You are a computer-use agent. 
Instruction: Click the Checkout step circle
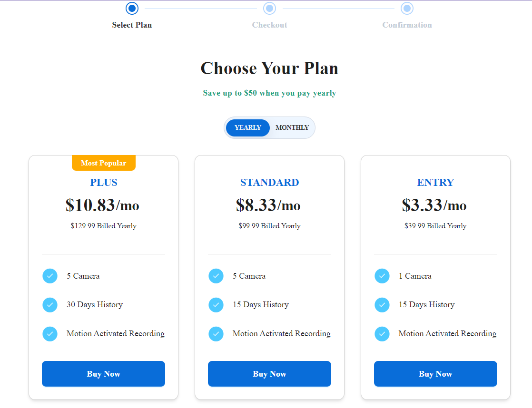pos(269,8)
